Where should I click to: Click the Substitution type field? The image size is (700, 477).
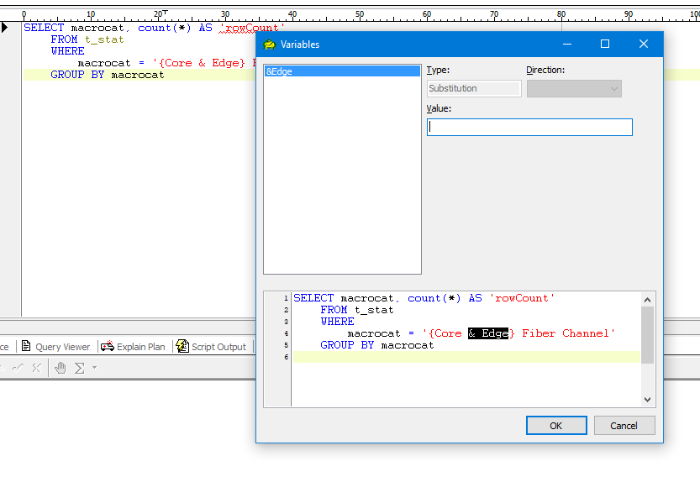(x=474, y=88)
